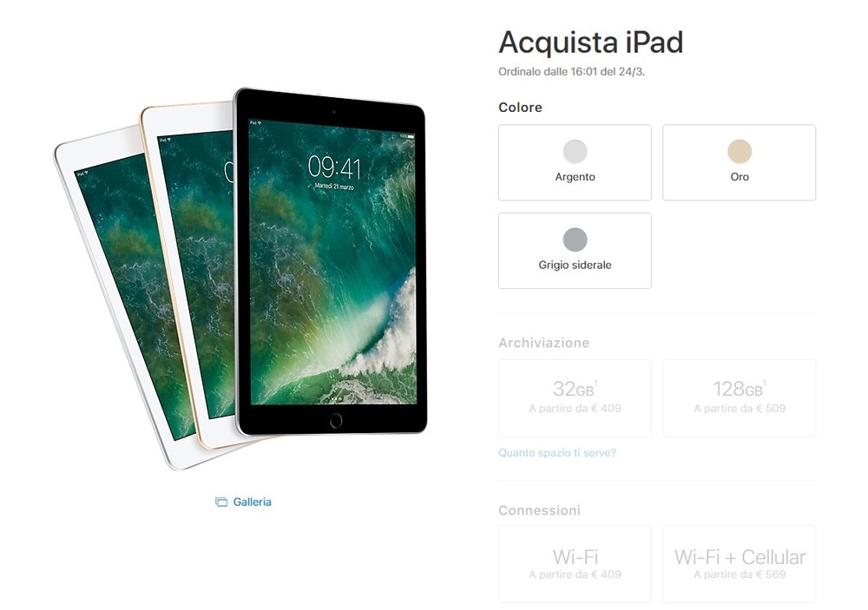The height and width of the screenshot is (610, 868).
Task: Select the Wi-Fi + Cellular connection option
Action: pos(739,564)
